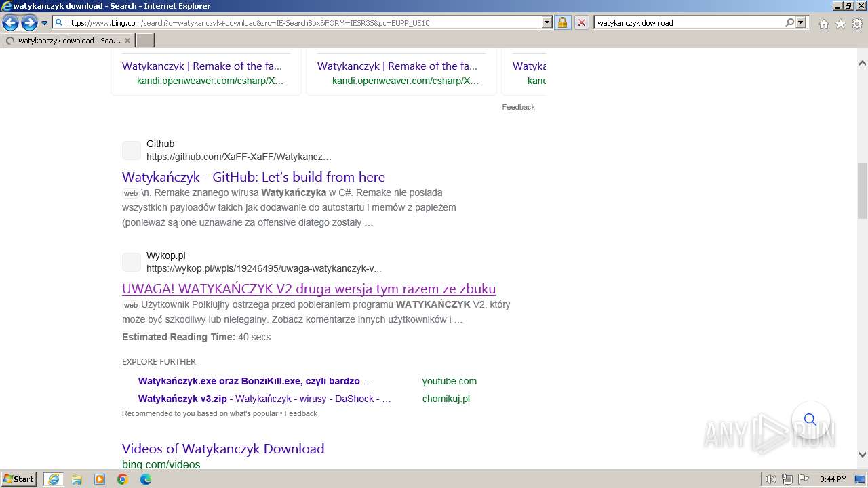Open 'Watykańczyk v3.zip' chomikuj link
The height and width of the screenshot is (488, 868).
264,399
